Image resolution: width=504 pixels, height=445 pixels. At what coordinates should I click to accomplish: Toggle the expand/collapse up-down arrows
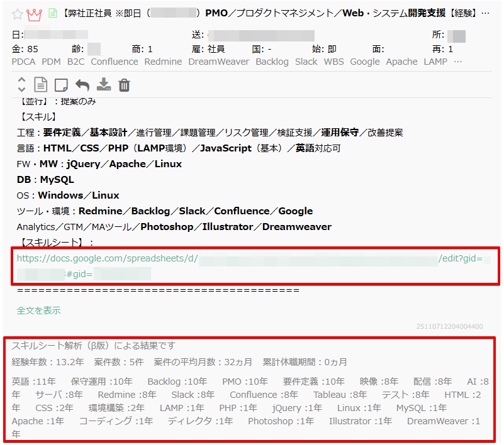click(22, 85)
